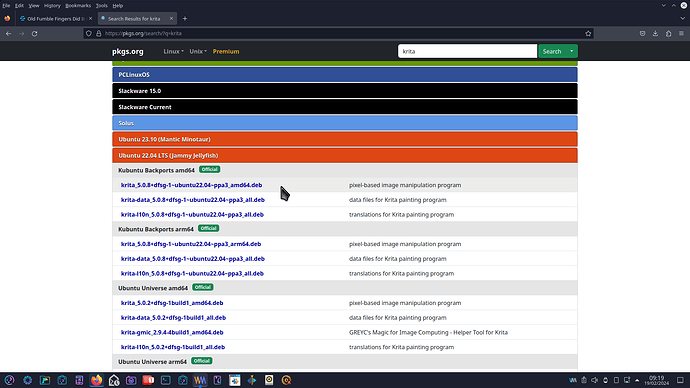
Task: Reload the page with the refresh icon
Action: point(34,33)
